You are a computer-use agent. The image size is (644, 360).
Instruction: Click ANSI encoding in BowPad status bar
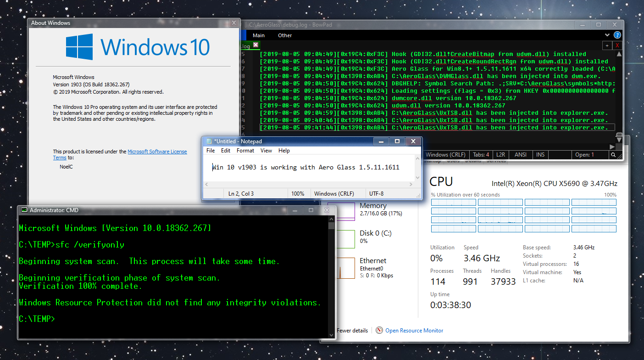(521, 155)
